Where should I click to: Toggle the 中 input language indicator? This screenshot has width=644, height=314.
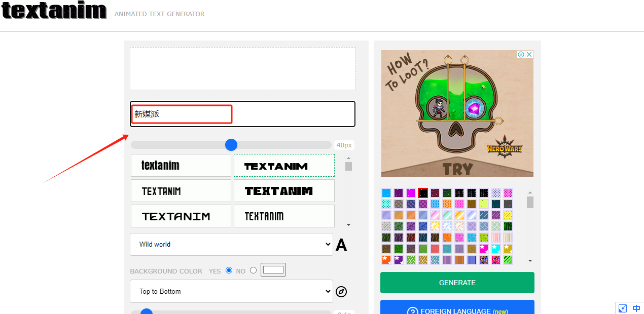tap(636, 308)
